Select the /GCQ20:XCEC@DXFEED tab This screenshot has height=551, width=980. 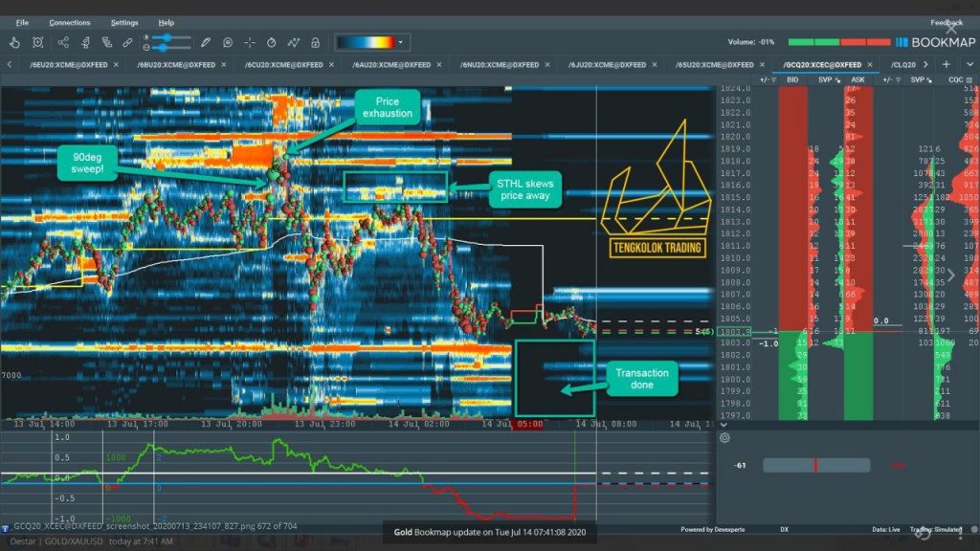click(822, 65)
